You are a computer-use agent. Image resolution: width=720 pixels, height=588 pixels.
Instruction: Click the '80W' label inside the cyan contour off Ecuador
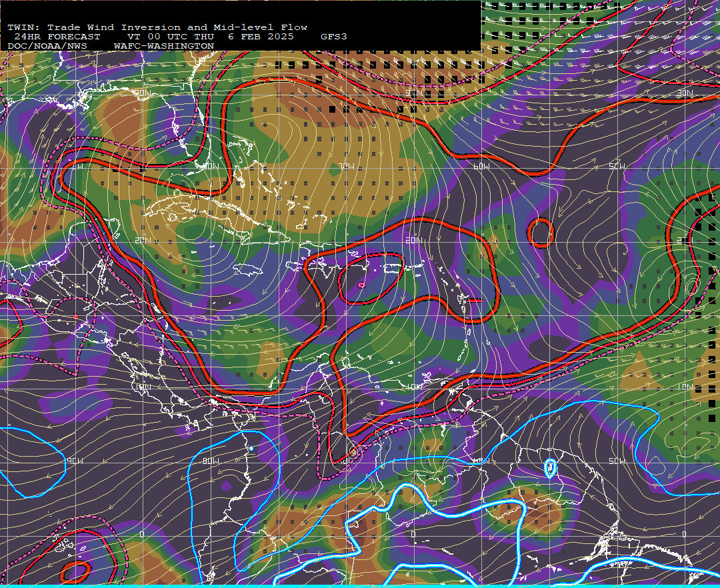coord(211,461)
